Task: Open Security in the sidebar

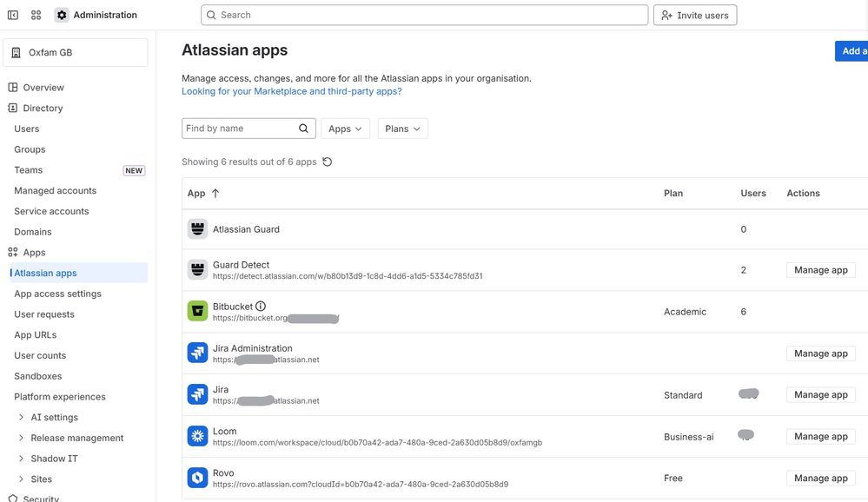Action: coord(41,498)
